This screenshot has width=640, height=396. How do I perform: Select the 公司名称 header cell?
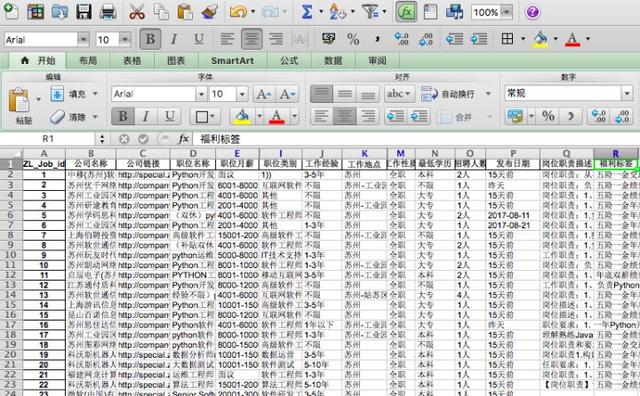tap(91, 164)
